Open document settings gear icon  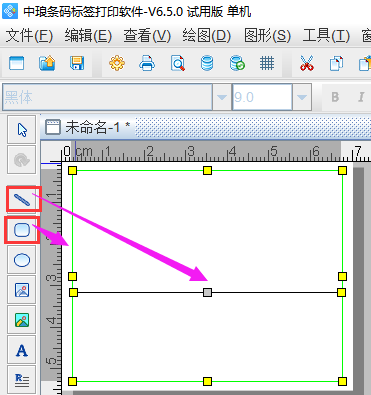[x=117, y=63]
